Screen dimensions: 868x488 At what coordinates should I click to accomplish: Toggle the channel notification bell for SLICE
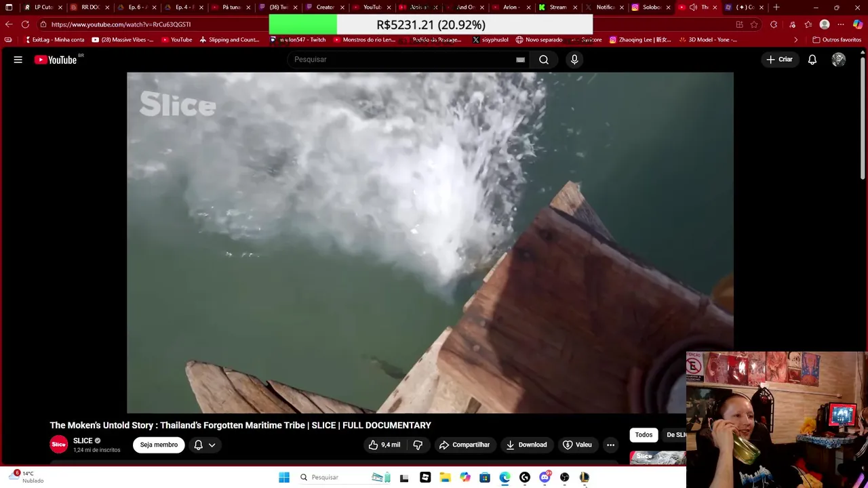pos(199,445)
